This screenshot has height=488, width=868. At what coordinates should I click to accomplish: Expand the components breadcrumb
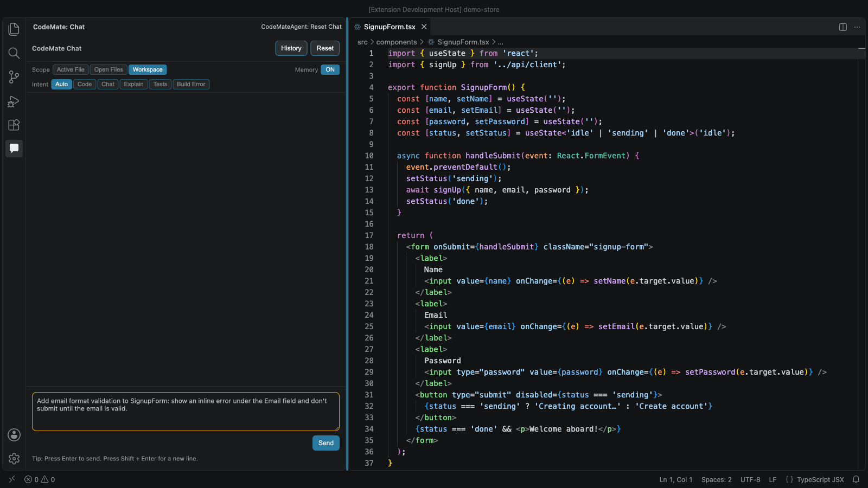[x=397, y=42]
